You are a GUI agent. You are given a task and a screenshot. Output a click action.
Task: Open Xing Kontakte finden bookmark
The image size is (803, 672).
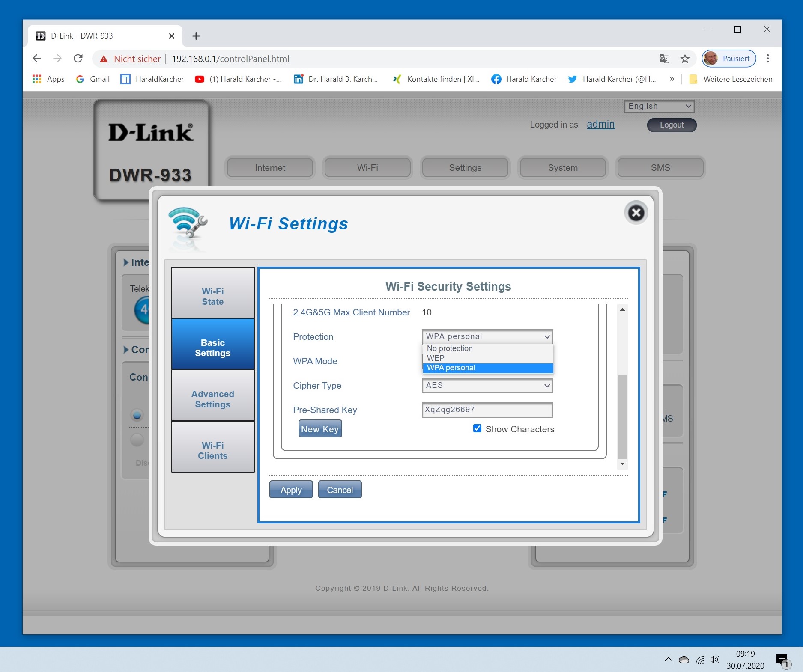pyautogui.click(x=436, y=79)
